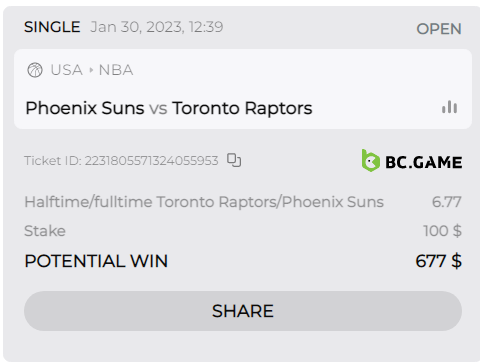Click the BC.GAME green mascot logo
480x363 pixels.
370,161
